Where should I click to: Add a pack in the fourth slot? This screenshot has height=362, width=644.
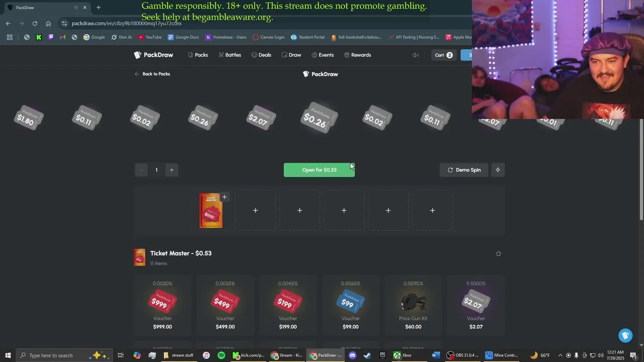click(344, 210)
